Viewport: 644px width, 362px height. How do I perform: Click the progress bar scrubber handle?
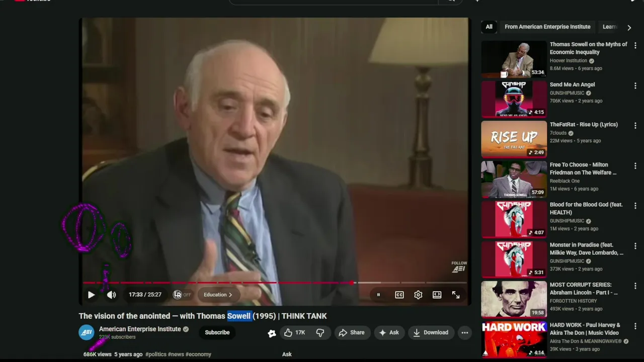click(353, 283)
